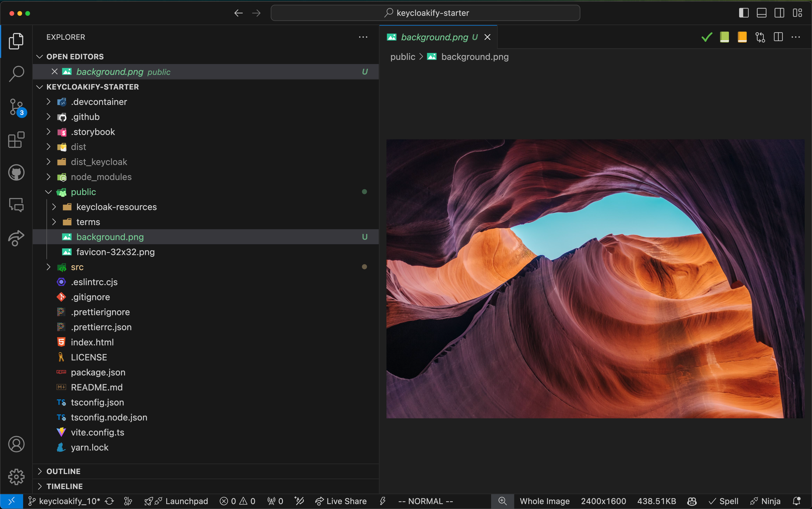Open Source Control view with 3 changes
The image size is (812, 509).
click(x=16, y=107)
